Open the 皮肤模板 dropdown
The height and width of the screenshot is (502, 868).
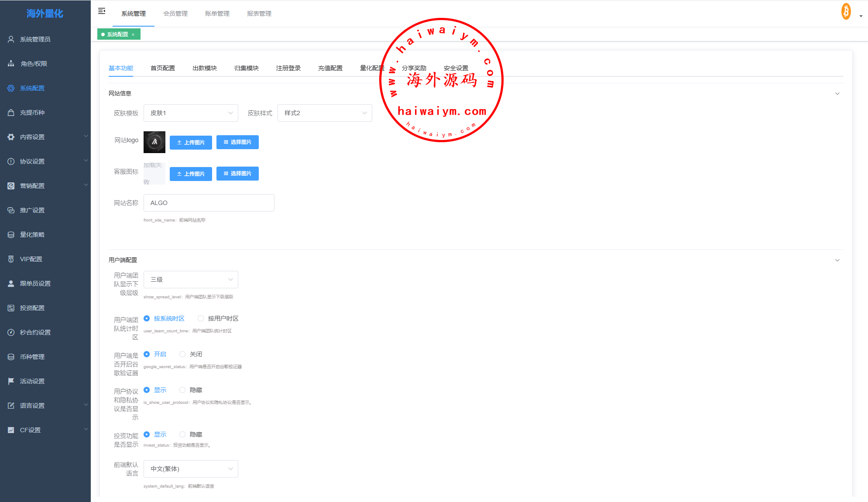(191, 113)
